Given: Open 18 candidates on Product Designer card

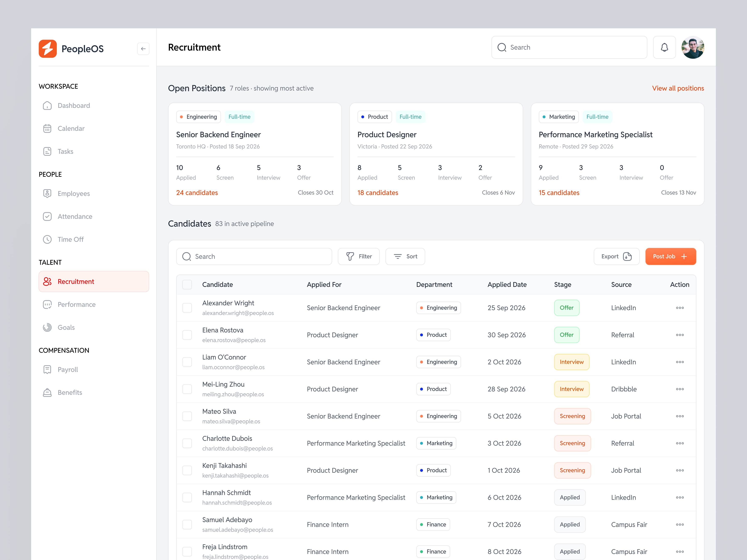Looking at the screenshot, I should (x=378, y=193).
